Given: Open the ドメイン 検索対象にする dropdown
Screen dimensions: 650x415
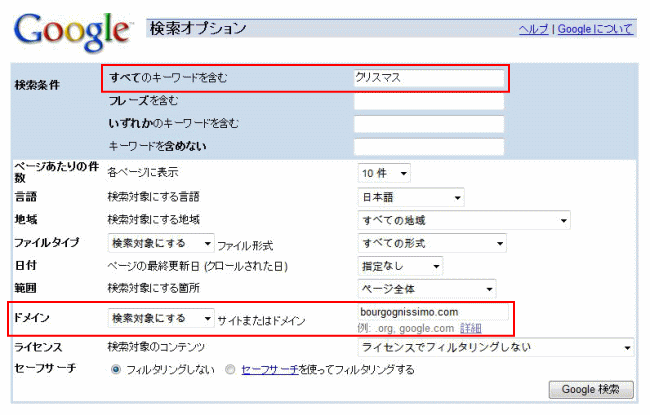Looking at the screenshot, I should tap(161, 318).
